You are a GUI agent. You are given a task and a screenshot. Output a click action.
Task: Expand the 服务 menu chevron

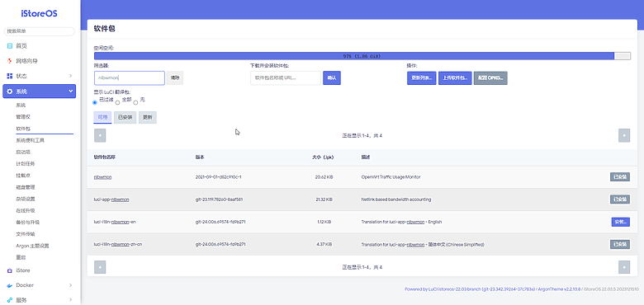71,300
